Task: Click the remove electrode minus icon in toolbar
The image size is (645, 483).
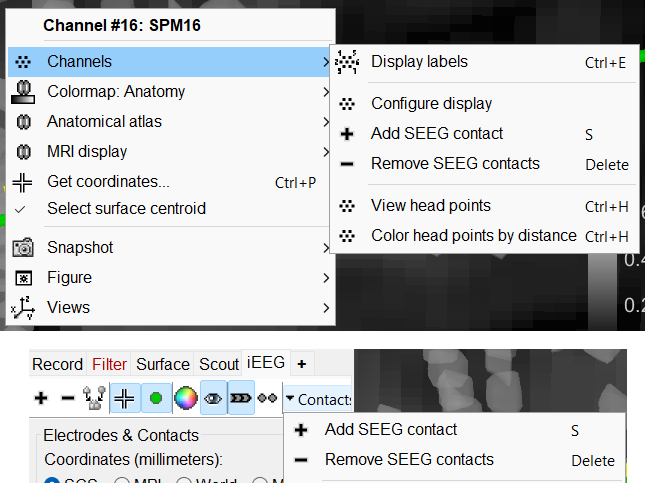Action: pyautogui.click(x=68, y=398)
